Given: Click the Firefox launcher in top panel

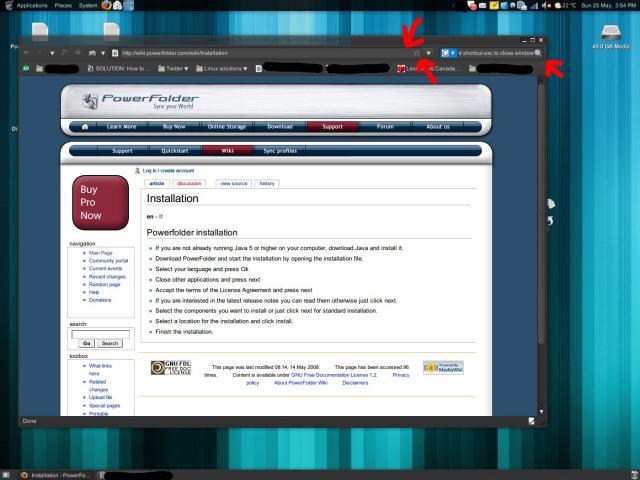Looking at the screenshot, I should [x=107, y=5].
